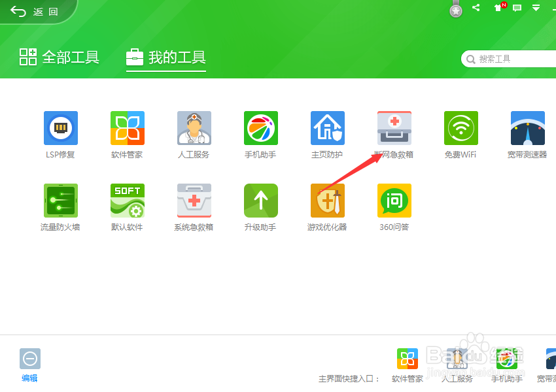Open the 系统急救箱 tool
556x392 pixels.
click(194, 201)
